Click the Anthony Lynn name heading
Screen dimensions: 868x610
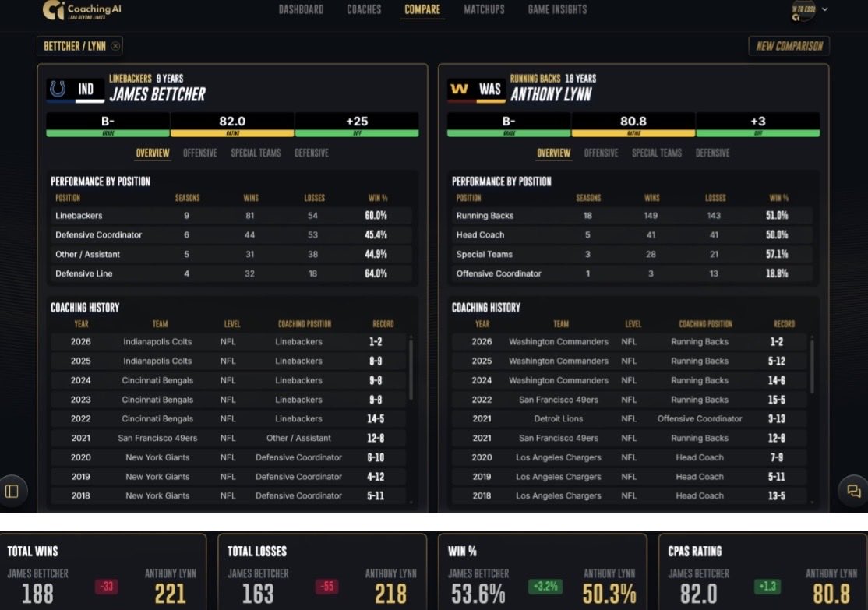pyautogui.click(x=551, y=95)
